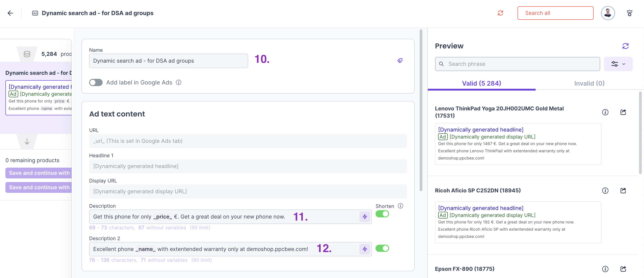Turn off Shorten for Description
This screenshot has width=644, height=278.
click(382, 214)
